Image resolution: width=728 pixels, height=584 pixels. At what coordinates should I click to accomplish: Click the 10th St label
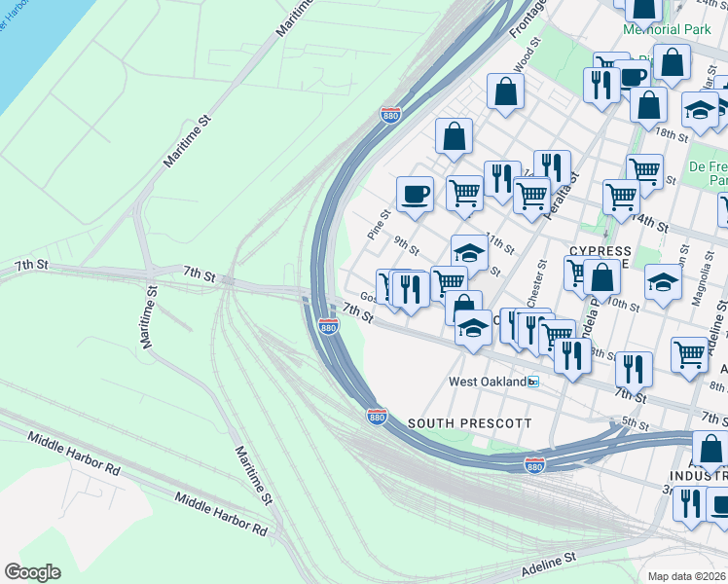tap(624, 305)
